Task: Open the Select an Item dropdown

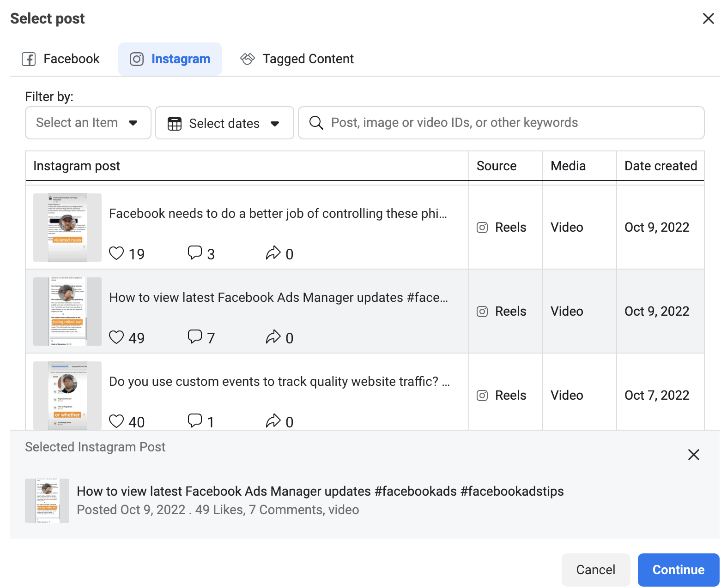Action: tap(88, 123)
